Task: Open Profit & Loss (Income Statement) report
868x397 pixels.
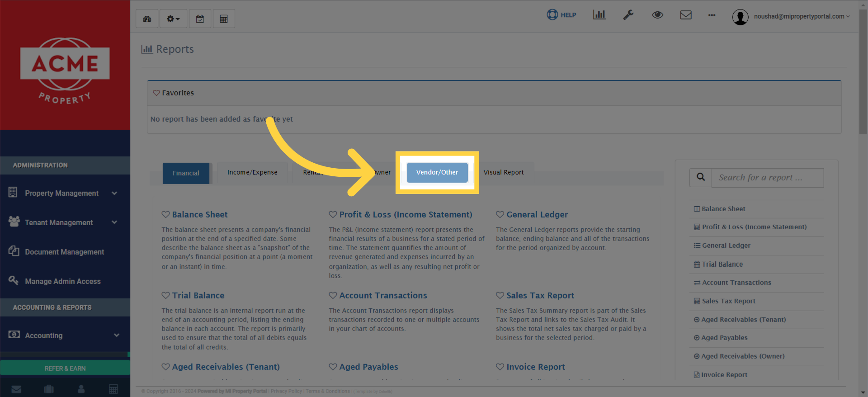Action: pos(406,214)
